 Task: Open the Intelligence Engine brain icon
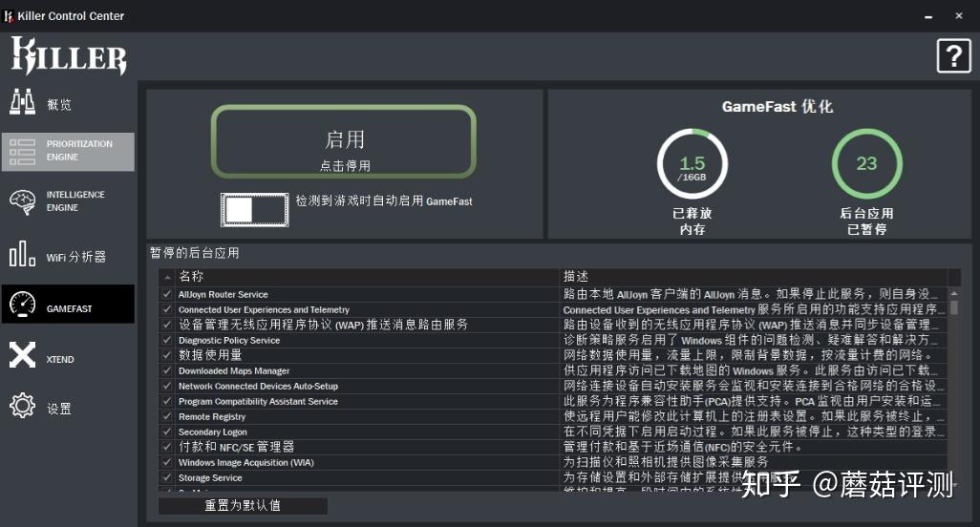pyautogui.click(x=23, y=201)
